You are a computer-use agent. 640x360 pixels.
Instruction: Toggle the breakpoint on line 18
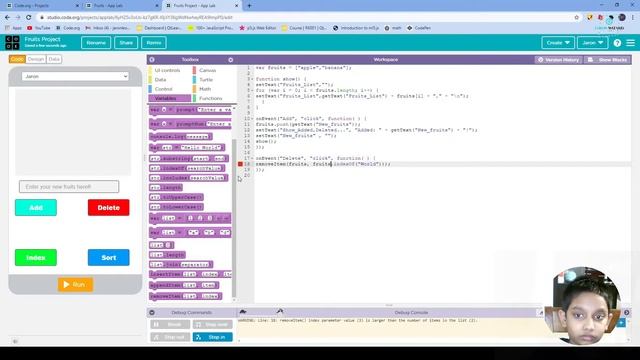coord(240,164)
